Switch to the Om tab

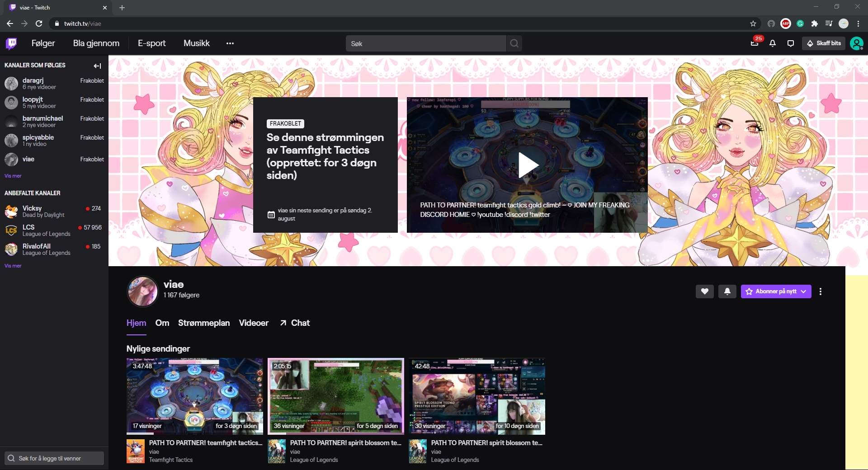coord(162,323)
